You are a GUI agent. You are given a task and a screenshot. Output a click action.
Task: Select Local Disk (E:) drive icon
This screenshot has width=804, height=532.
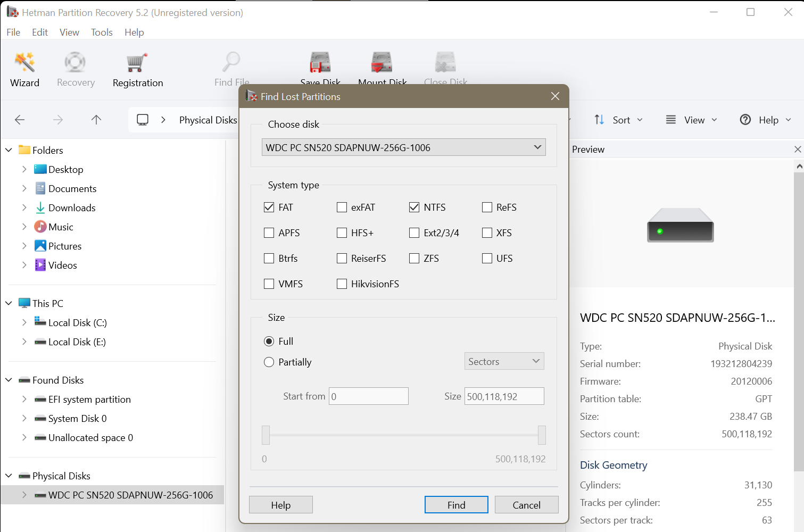pos(40,342)
